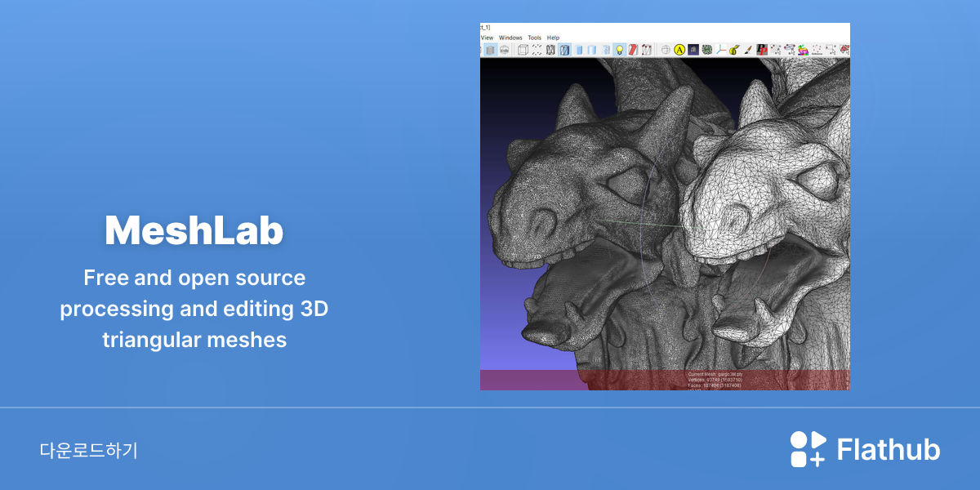980x490 pixels.
Task: Toggle the red-dotted selected faces icon
Action: [646, 50]
